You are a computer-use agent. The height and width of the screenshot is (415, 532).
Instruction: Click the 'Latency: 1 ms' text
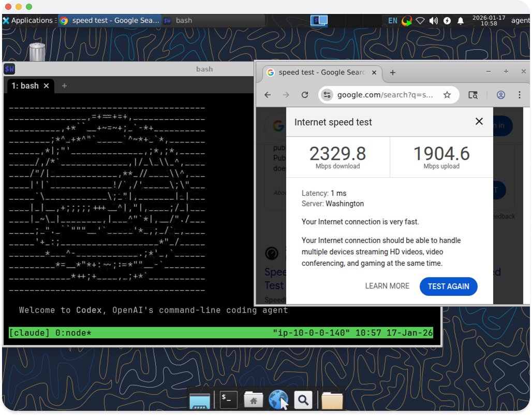coord(324,193)
